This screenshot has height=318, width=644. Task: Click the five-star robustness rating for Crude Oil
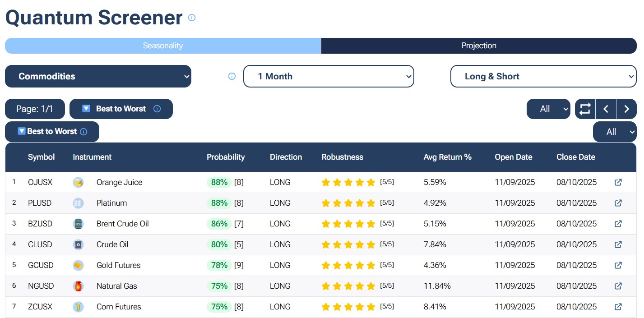click(x=348, y=244)
